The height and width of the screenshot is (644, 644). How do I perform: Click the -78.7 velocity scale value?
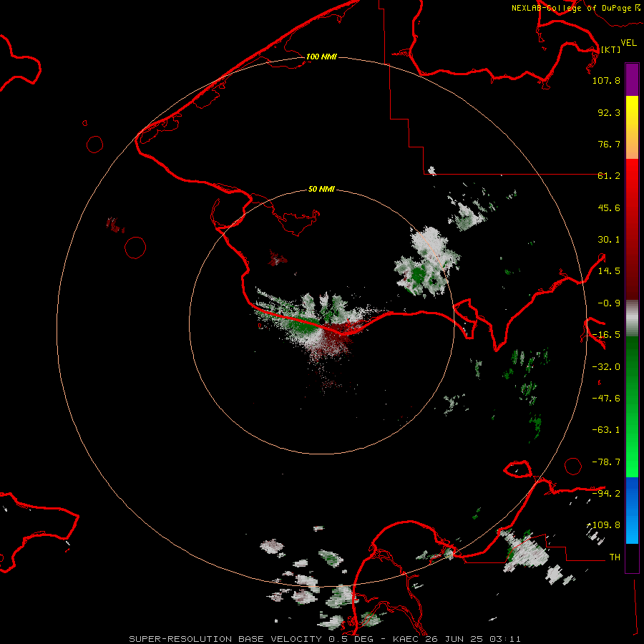[x=606, y=462]
